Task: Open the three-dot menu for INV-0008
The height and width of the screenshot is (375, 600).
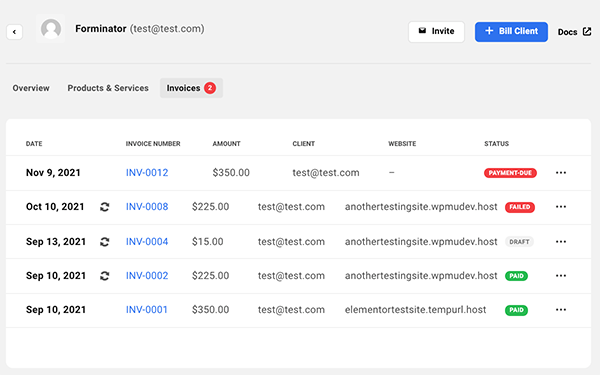Action: pyautogui.click(x=561, y=207)
